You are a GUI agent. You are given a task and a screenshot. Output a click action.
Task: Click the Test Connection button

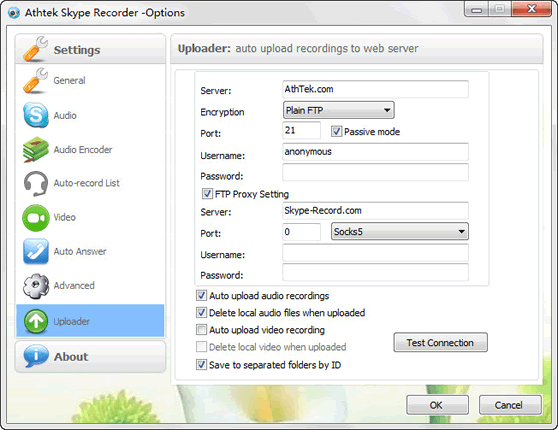440,342
